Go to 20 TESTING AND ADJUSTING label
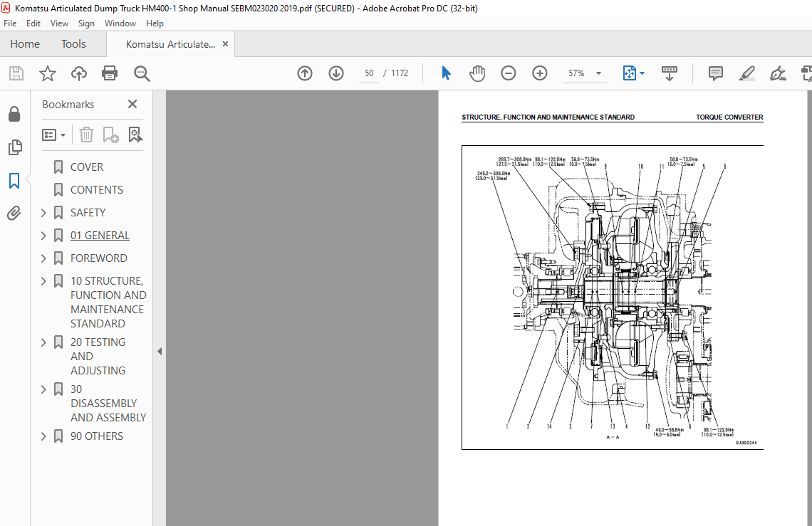The image size is (812, 526). click(x=98, y=356)
